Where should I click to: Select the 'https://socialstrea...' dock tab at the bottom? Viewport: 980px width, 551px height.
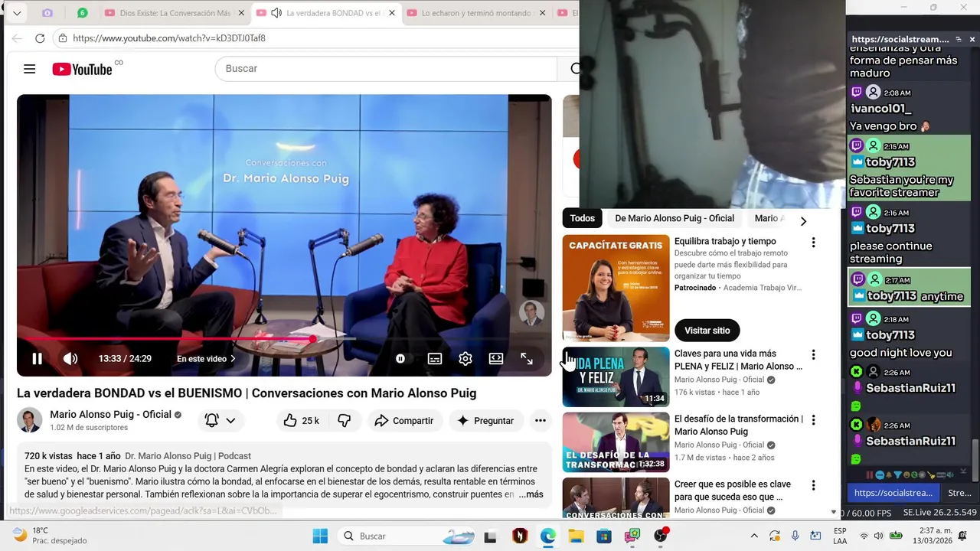pos(893,493)
